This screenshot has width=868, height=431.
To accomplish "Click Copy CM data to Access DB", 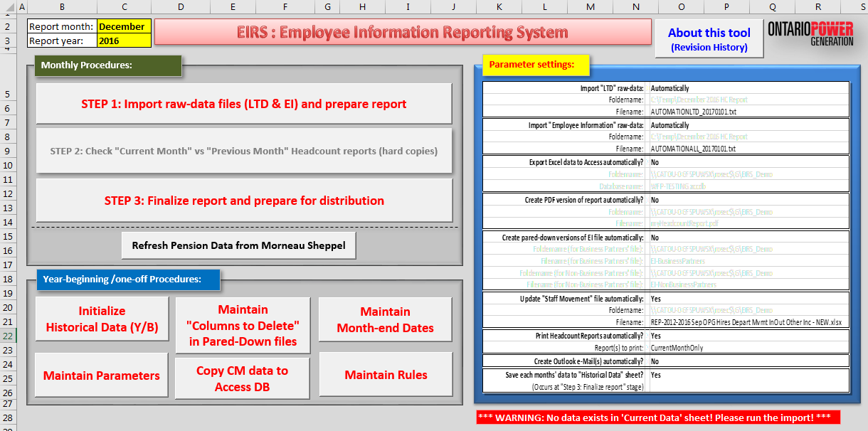I will (x=243, y=378).
